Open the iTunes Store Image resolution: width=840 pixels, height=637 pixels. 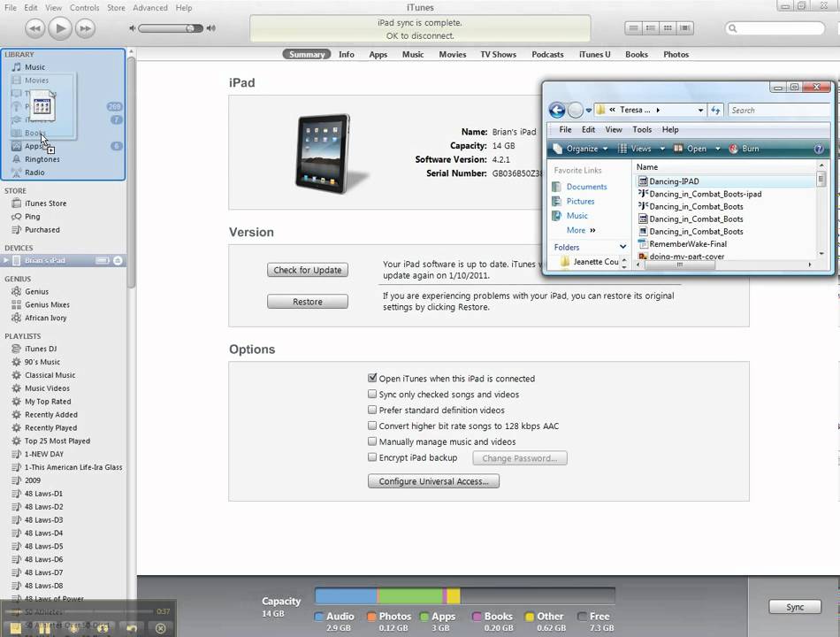coord(45,203)
